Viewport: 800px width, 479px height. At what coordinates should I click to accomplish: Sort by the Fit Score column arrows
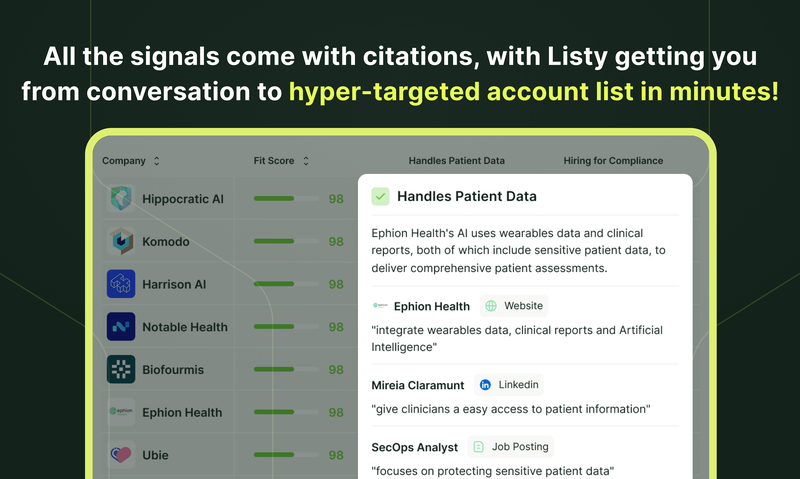pos(306,161)
